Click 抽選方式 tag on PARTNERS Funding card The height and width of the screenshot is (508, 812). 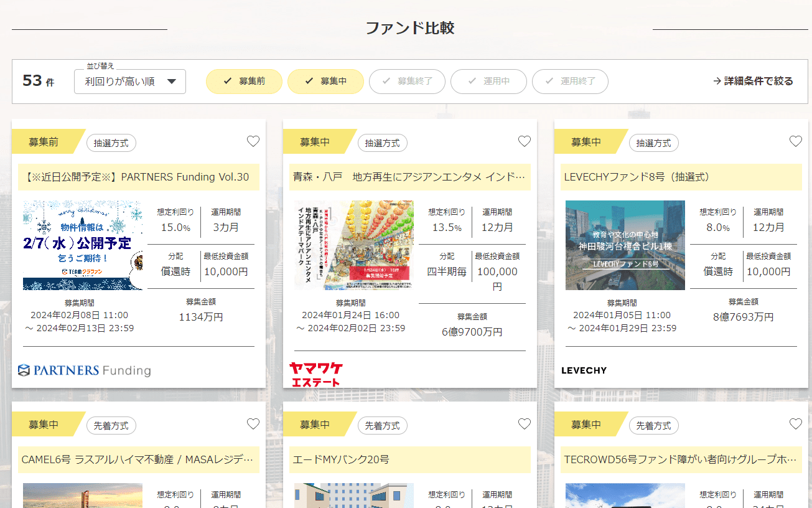click(x=111, y=143)
